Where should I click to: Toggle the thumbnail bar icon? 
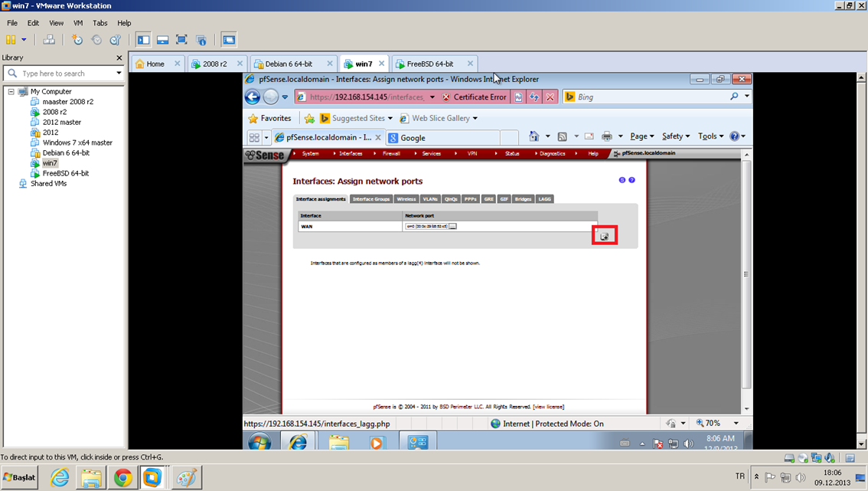click(x=163, y=40)
